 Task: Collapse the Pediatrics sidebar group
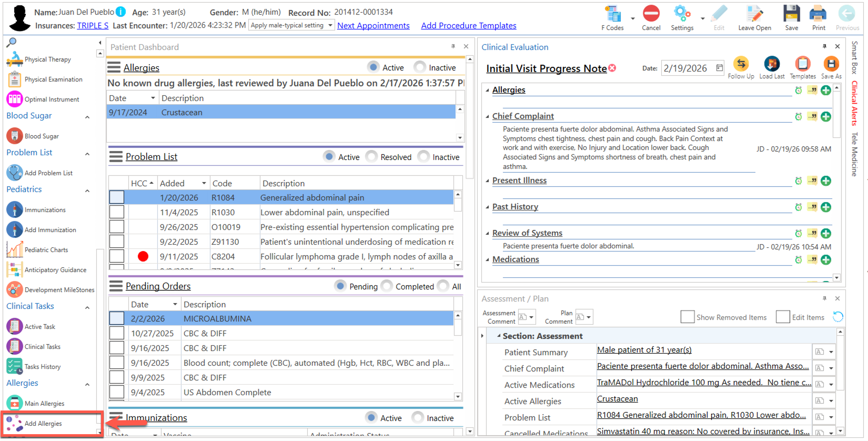(87, 191)
